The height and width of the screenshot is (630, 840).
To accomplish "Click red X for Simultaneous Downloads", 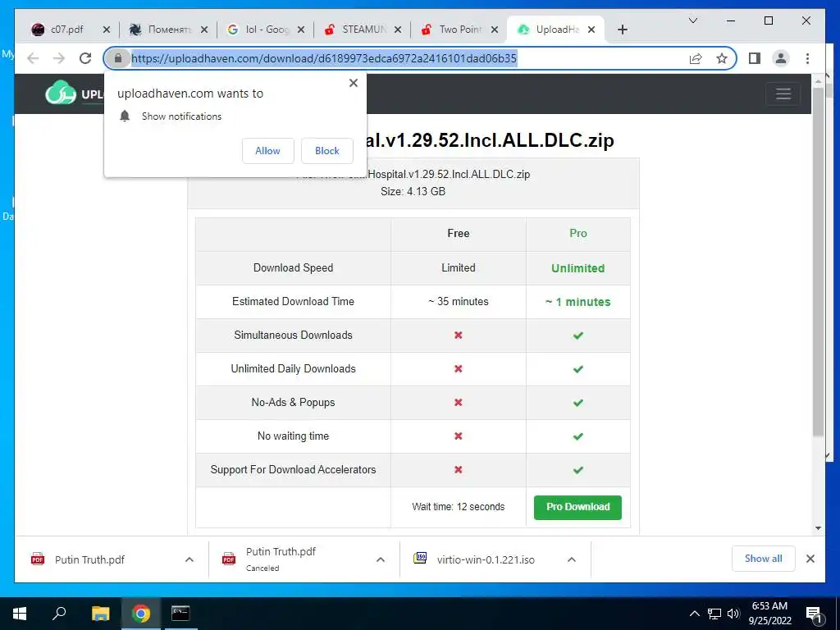I will [x=458, y=335].
